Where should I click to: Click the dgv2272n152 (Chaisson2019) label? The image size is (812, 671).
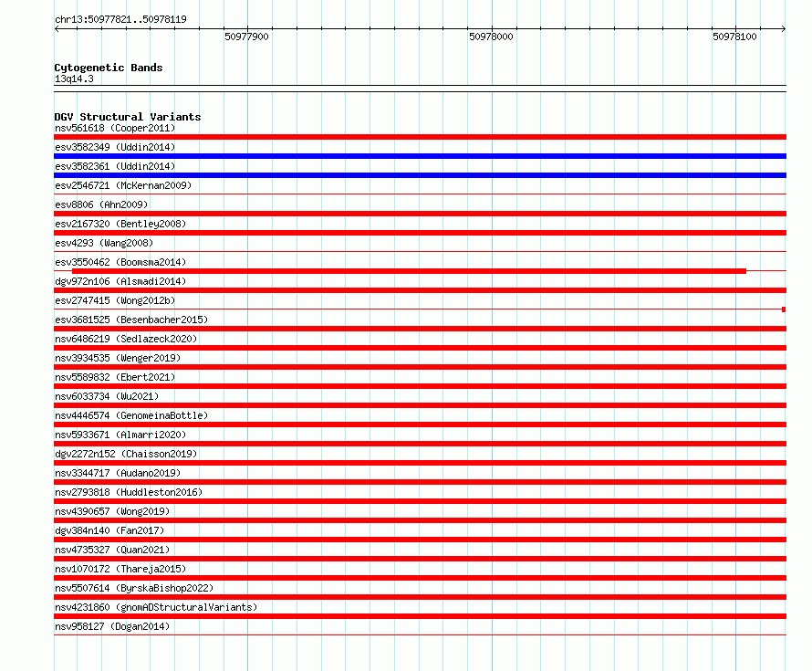(126, 454)
